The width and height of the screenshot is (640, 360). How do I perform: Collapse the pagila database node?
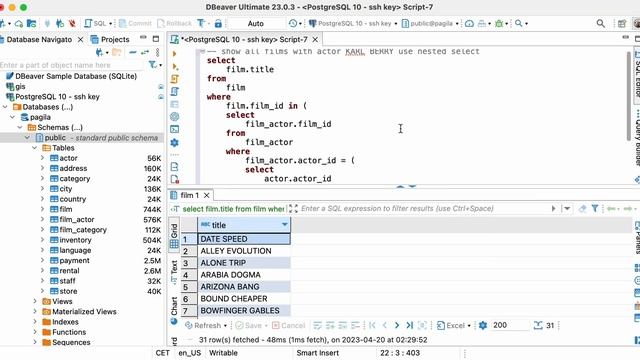point(13,117)
